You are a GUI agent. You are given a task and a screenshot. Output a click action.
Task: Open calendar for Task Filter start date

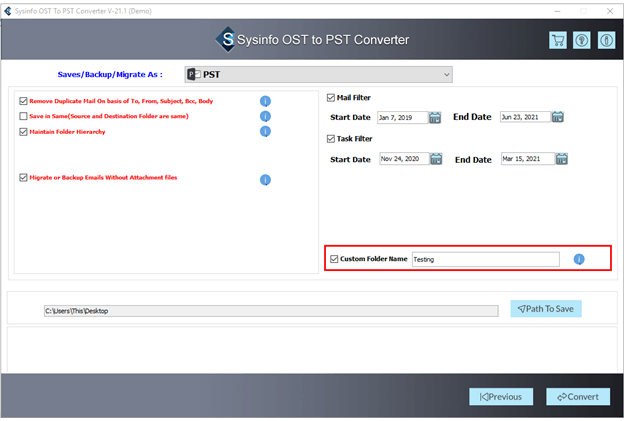[x=436, y=159]
